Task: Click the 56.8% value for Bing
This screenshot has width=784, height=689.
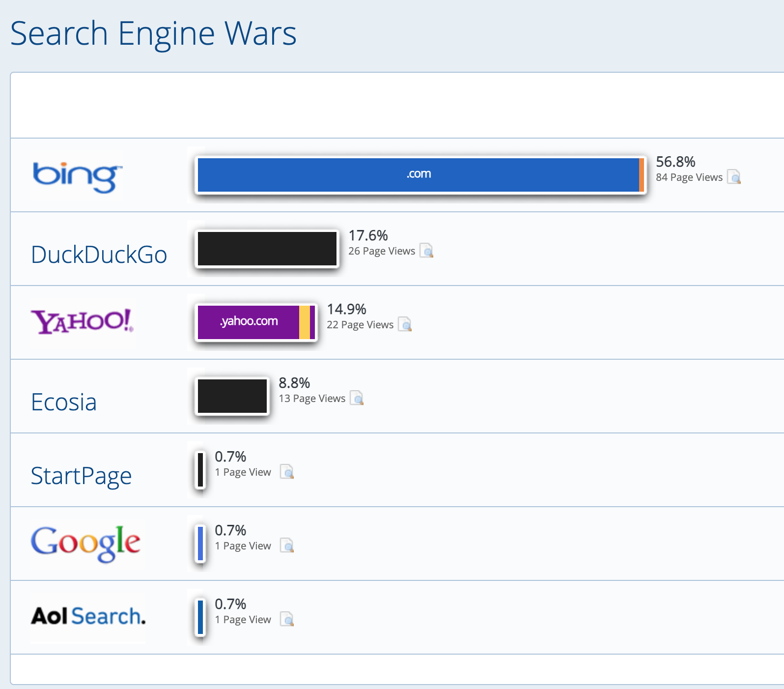Action: click(x=675, y=162)
